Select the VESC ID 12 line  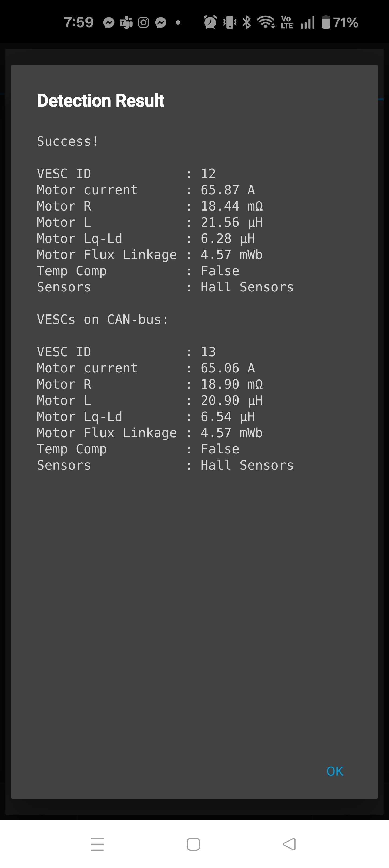126,174
